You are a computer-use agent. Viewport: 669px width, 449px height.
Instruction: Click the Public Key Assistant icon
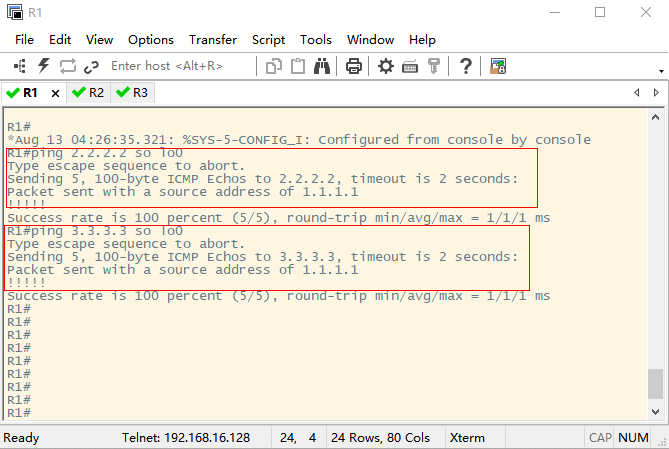433,66
